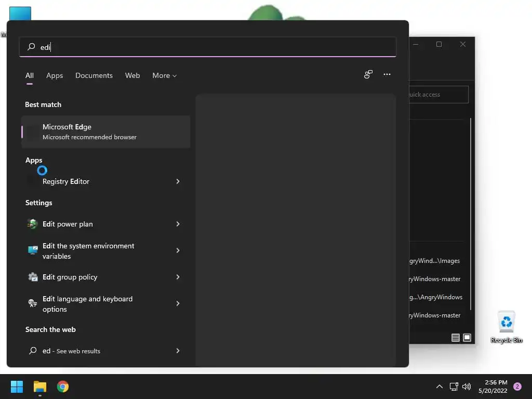Expand language and keyboard options details
532x399 pixels.
tap(178, 303)
